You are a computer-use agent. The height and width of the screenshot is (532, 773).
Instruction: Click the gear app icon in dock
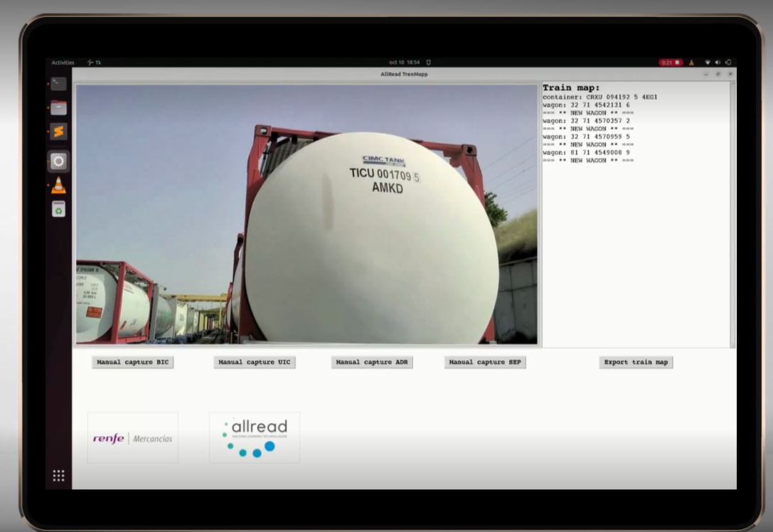pos(58,161)
